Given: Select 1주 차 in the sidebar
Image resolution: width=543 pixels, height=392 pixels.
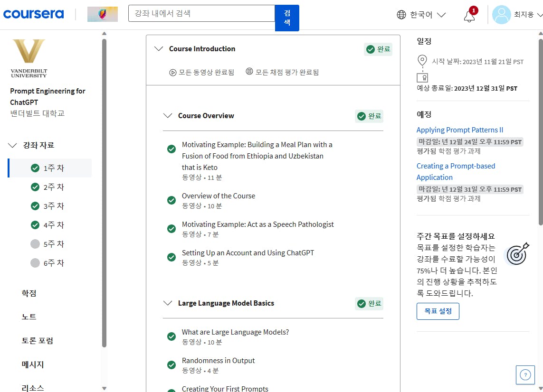Looking at the screenshot, I should tap(50, 168).
